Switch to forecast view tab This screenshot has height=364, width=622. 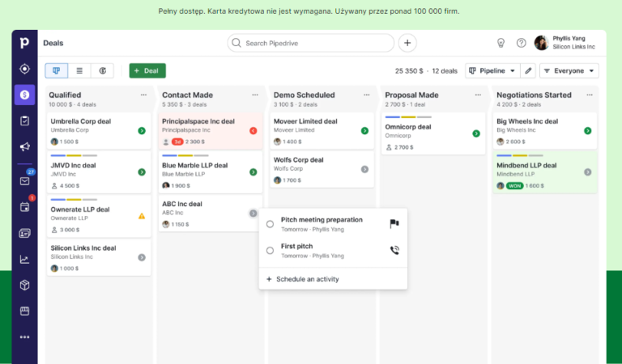click(103, 71)
